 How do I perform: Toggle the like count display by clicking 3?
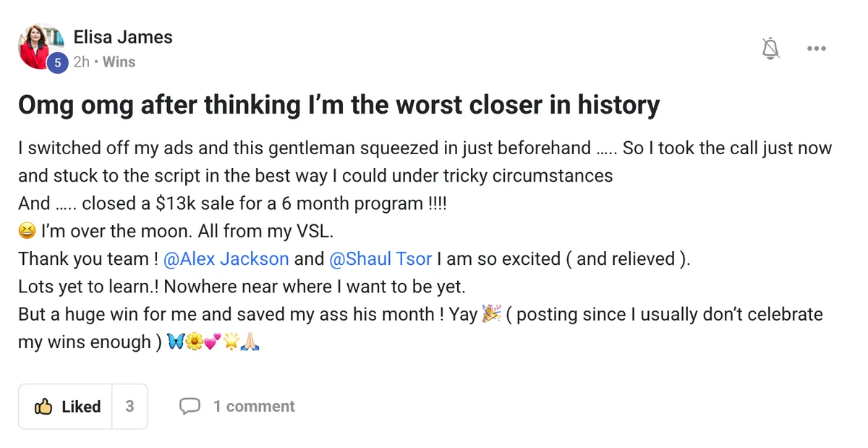pos(129,406)
